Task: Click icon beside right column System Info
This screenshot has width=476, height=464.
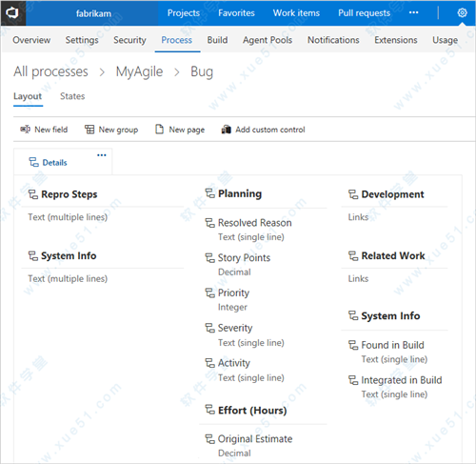Action: [x=353, y=315]
